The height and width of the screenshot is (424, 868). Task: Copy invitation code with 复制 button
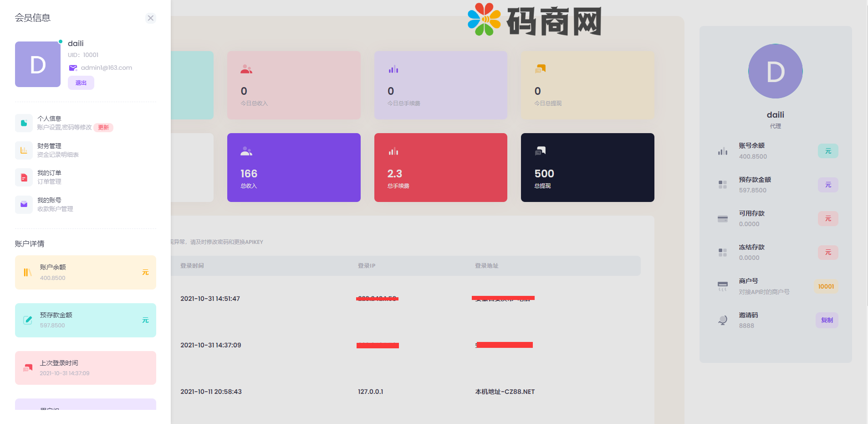(827, 320)
